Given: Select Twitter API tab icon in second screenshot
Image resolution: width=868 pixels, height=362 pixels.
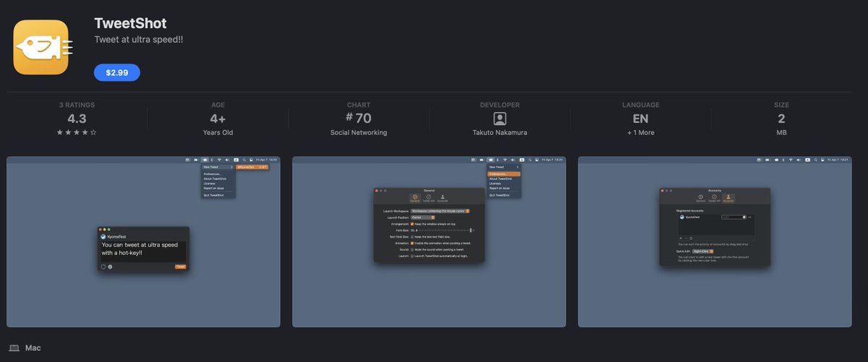Looking at the screenshot, I should click(428, 198).
